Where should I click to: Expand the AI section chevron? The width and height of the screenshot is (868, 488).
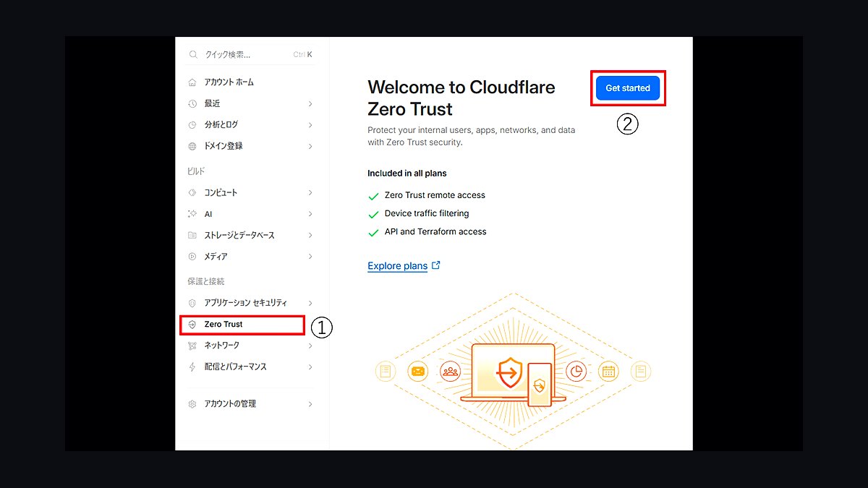pos(310,214)
